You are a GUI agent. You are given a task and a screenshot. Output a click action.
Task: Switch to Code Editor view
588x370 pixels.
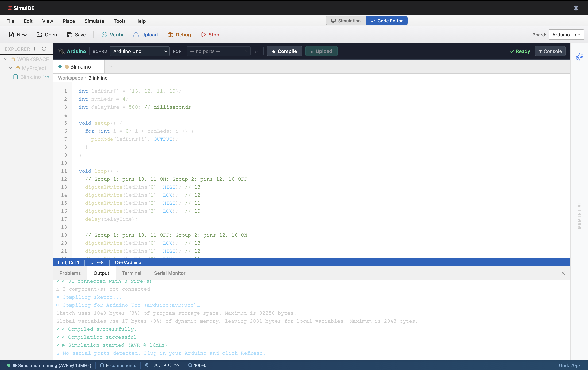[386, 21]
